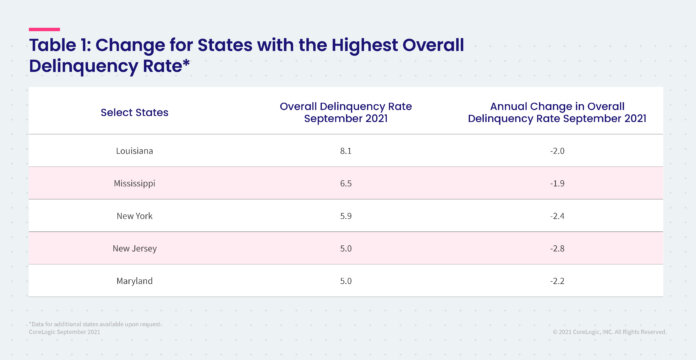The image size is (696, 360).
Task: Click the footnote about additional states data
Action: (95, 325)
